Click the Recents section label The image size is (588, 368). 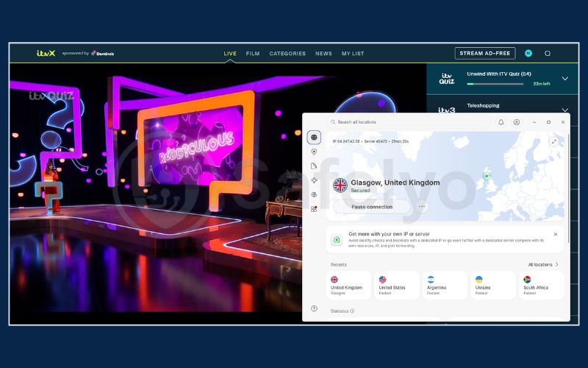tap(338, 265)
